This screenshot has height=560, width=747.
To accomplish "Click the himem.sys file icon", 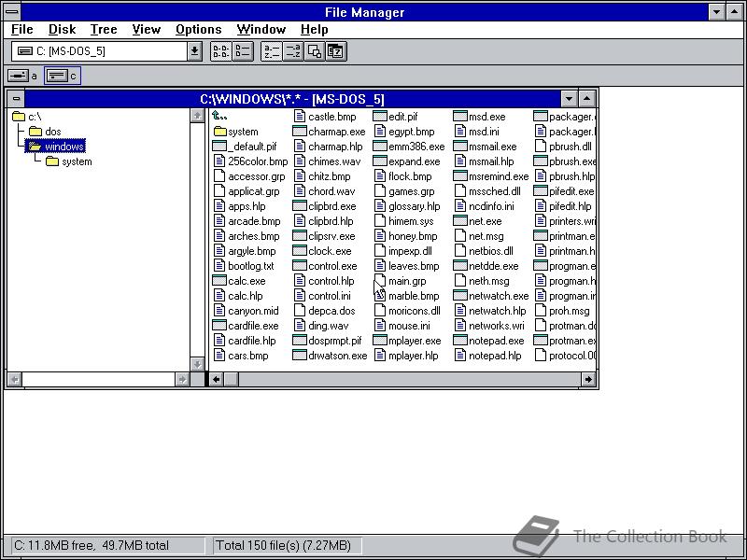I will [380, 221].
